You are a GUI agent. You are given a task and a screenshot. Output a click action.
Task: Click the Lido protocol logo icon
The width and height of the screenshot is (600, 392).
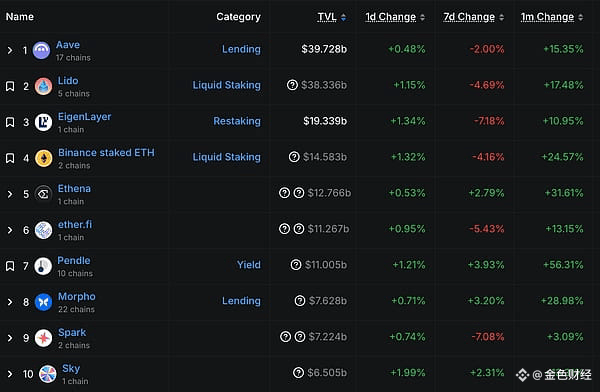43,86
